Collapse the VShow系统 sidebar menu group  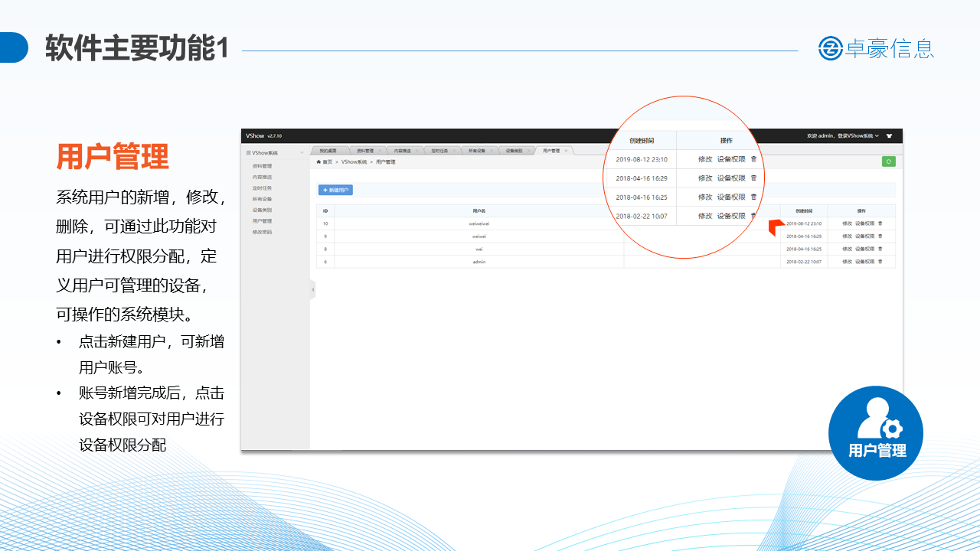coord(302,153)
